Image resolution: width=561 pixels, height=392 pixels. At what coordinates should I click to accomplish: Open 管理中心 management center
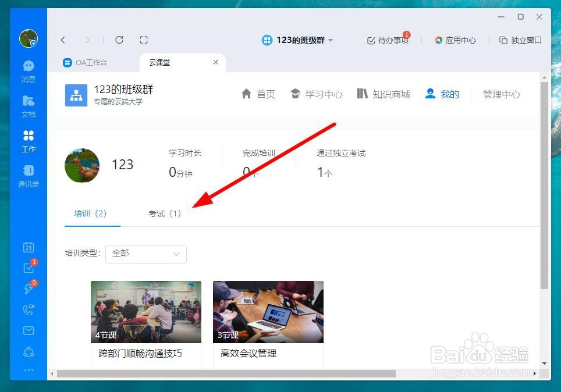(x=501, y=94)
